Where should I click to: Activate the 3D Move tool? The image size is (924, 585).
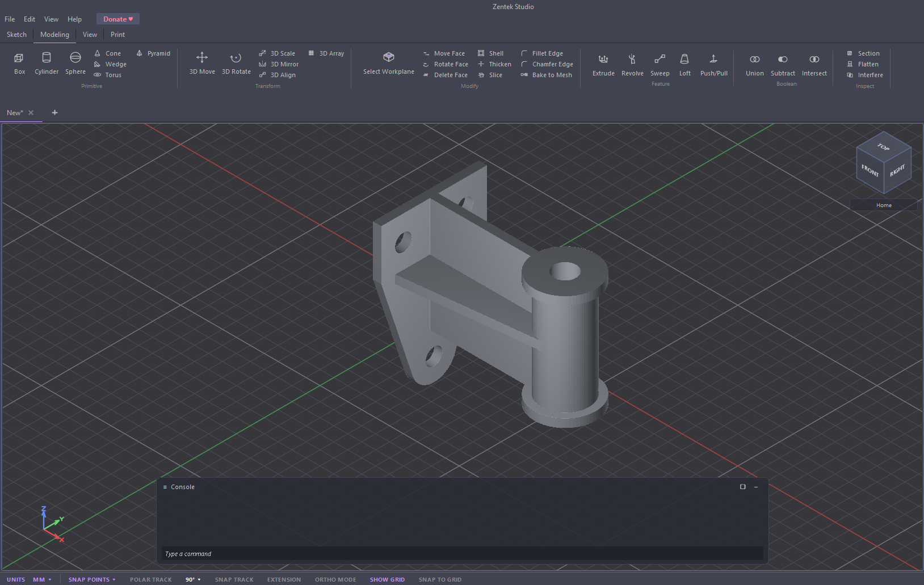202,63
